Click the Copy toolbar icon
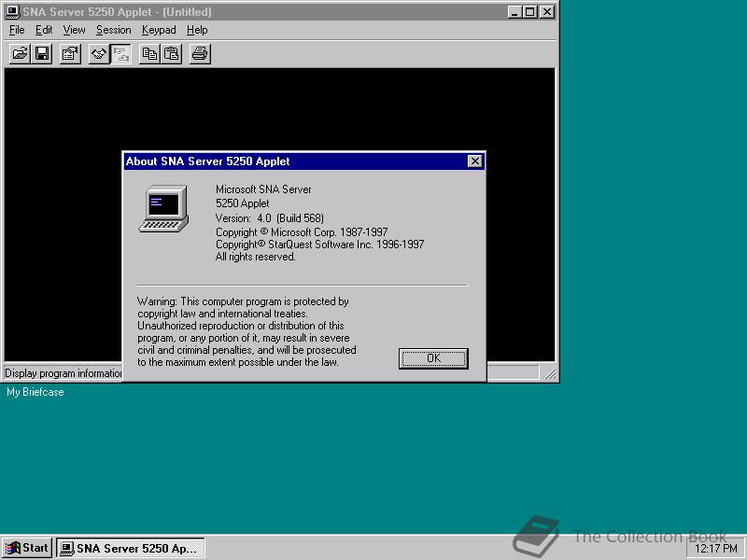Viewport: 747px width, 560px height. pyautogui.click(x=149, y=54)
